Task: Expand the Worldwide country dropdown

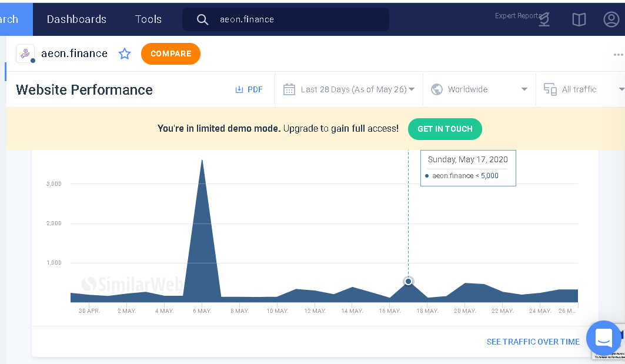Action: pyautogui.click(x=524, y=89)
